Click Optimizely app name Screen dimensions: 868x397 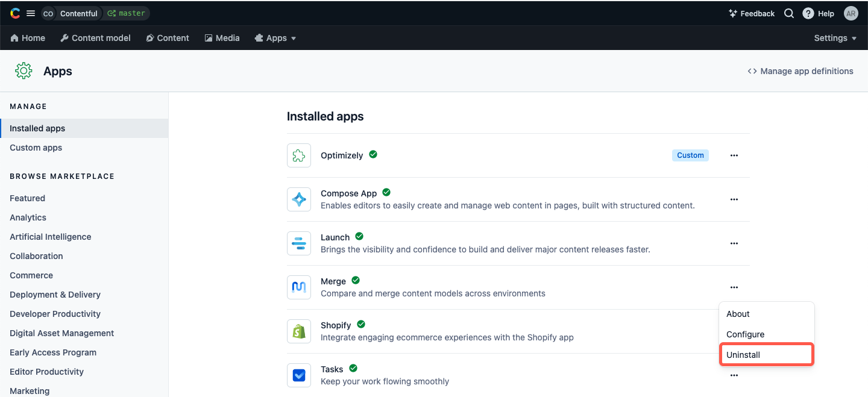pyautogui.click(x=342, y=155)
